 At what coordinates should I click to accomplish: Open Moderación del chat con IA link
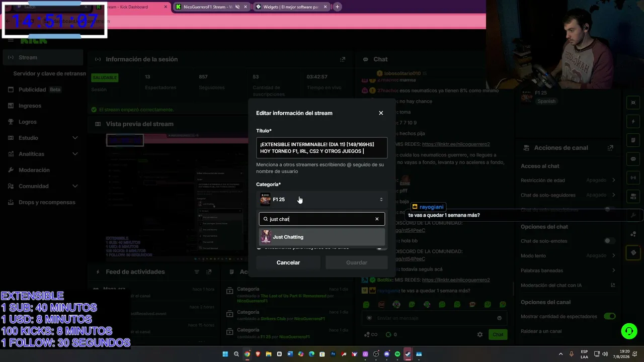tap(568, 285)
